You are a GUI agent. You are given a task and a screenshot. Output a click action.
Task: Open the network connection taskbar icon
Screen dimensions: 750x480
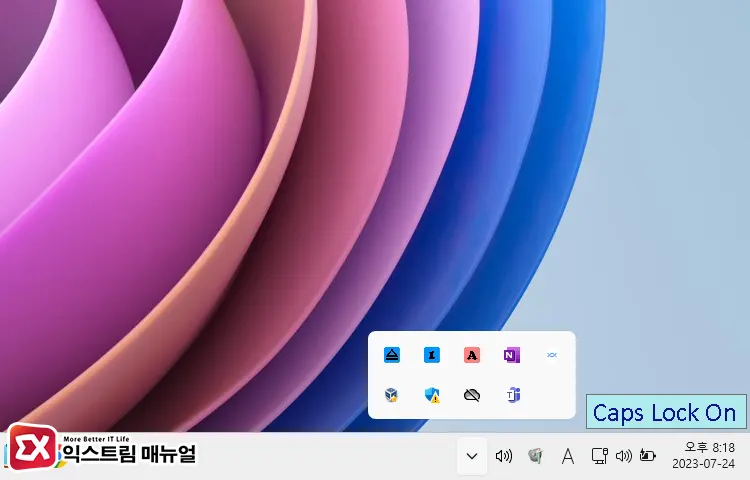click(600, 456)
